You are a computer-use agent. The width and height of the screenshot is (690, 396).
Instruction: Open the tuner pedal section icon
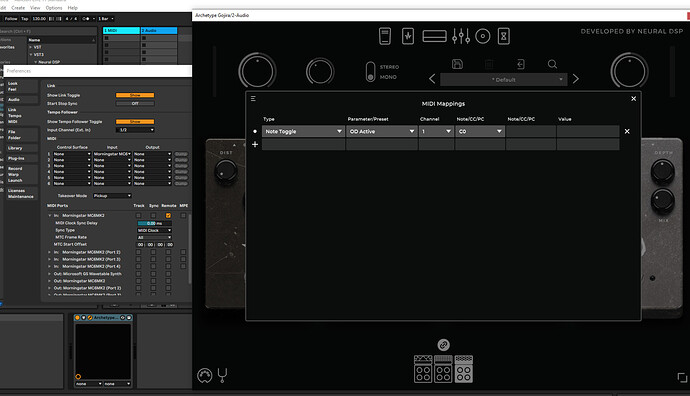(385, 36)
